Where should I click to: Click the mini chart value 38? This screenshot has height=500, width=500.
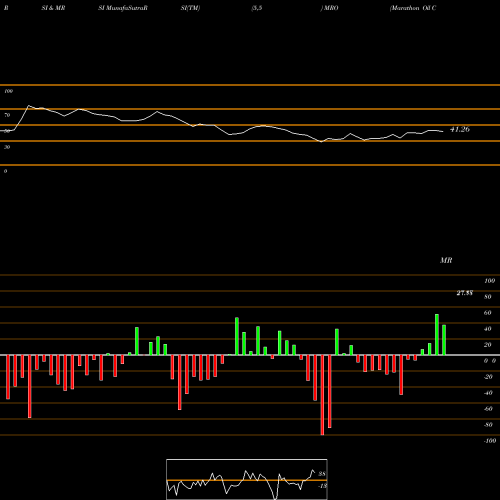click(322, 474)
